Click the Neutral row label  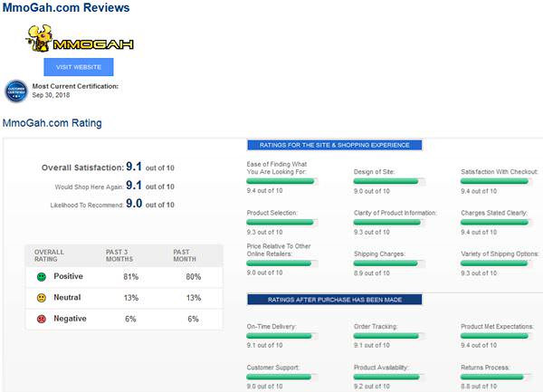click(x=67, y=298)
